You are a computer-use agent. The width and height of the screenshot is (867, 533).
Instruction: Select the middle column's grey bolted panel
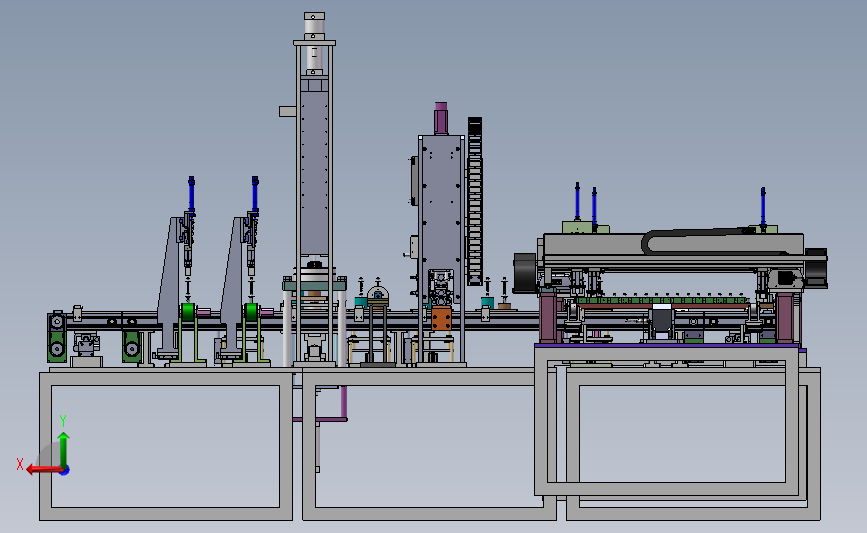[441, 202]
